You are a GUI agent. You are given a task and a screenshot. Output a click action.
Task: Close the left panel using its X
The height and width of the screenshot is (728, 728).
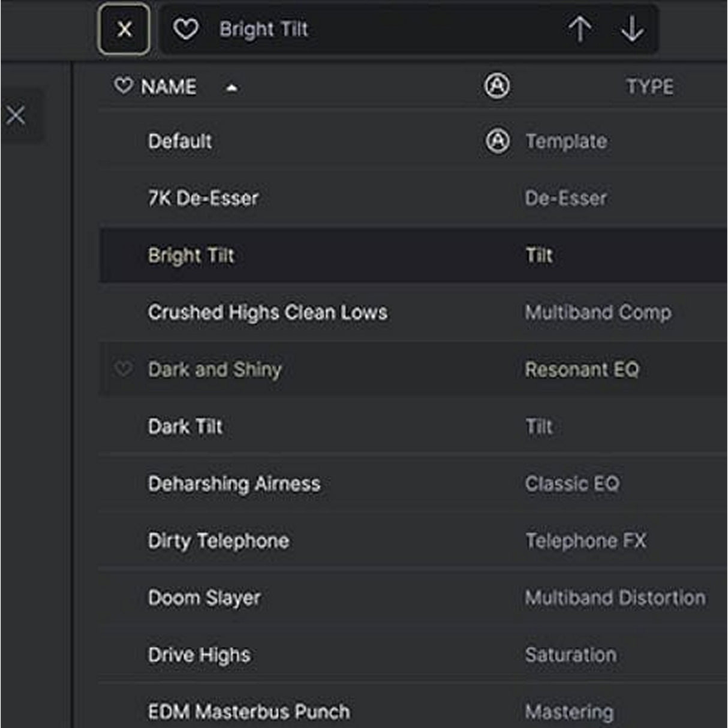(16, 115)
